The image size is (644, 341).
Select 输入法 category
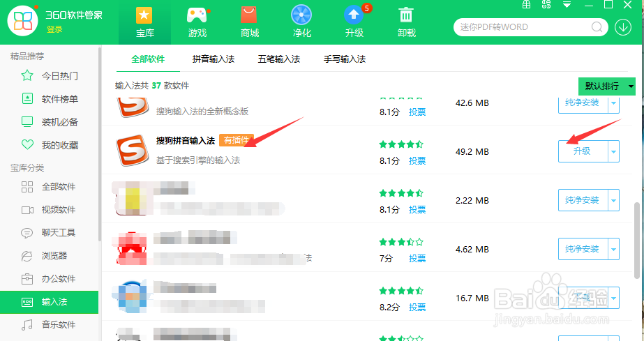[x=50, y=302]
